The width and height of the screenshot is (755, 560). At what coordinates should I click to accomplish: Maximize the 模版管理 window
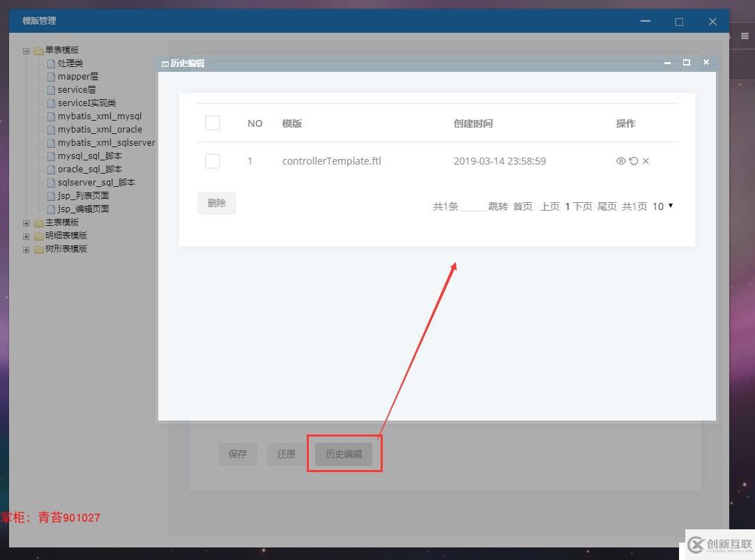point(679,22)
